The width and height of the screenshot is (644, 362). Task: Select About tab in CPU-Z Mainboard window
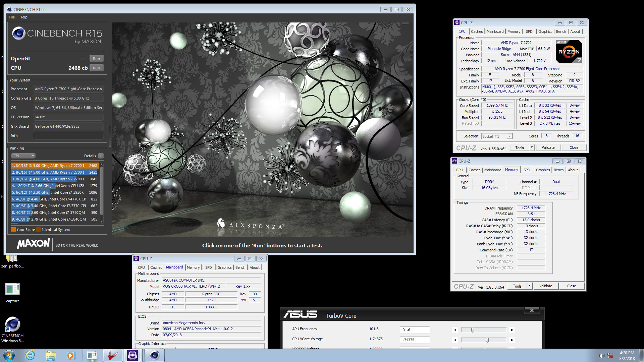[x=255, y=267]
